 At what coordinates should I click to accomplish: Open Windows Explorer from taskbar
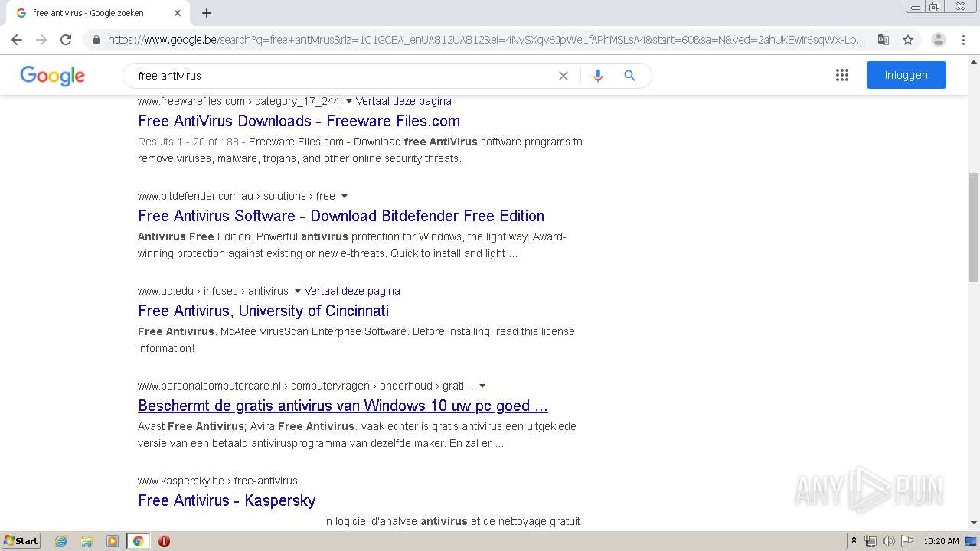tap(87, 541)
